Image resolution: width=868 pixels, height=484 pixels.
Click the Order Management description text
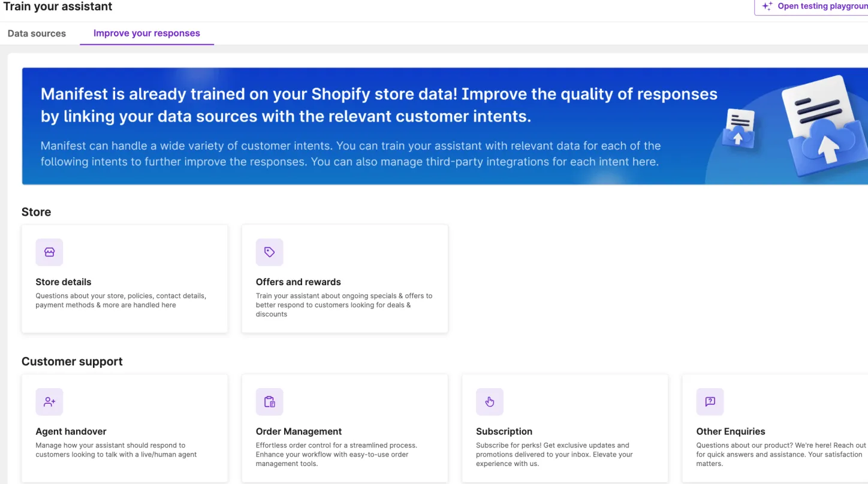pyautogui.click(x=336, y=455)
